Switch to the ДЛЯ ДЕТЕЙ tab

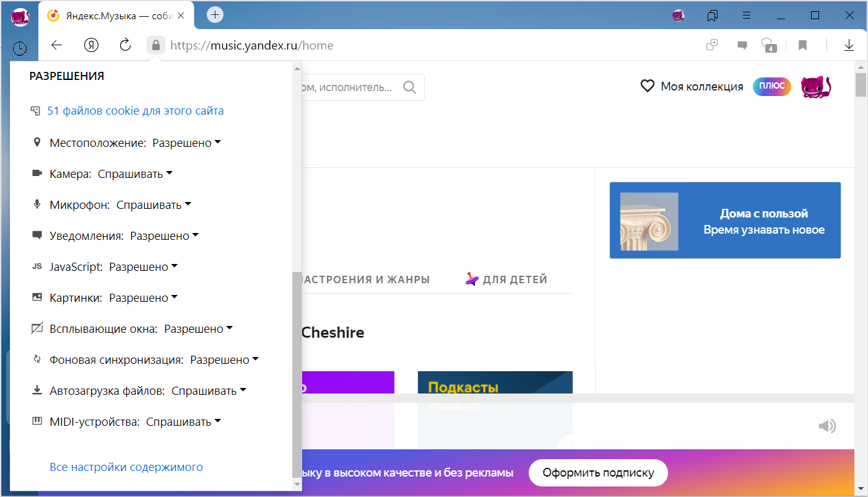(x=506, y=279)
